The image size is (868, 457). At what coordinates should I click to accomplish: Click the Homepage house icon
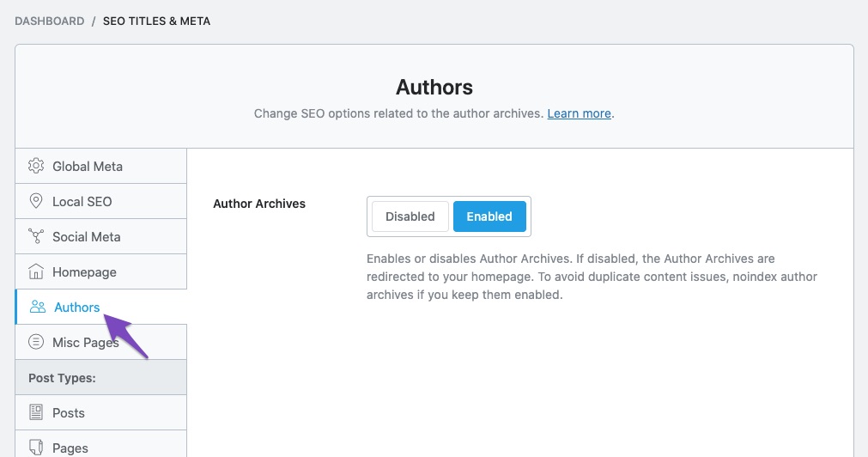[36, 271]
